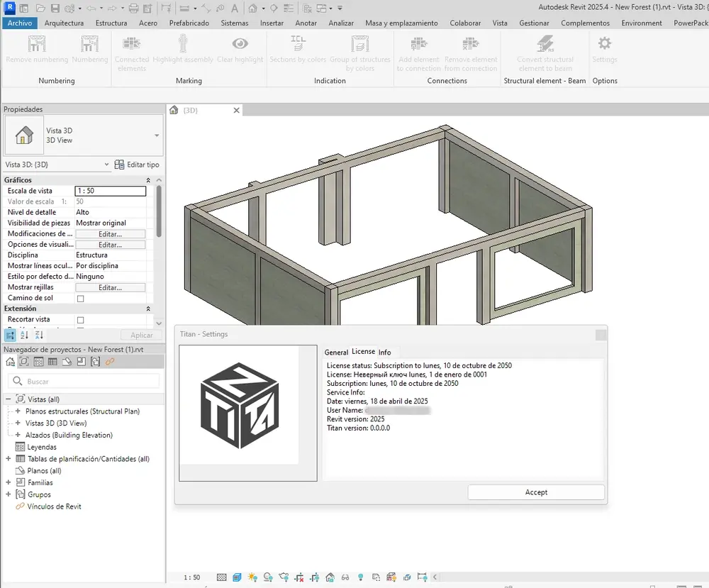Image resolution: width=709 pixels, height=588 pixels.
Task: Toggle reveal hidden elements lightbulb icon
Action: coord(360,577)
